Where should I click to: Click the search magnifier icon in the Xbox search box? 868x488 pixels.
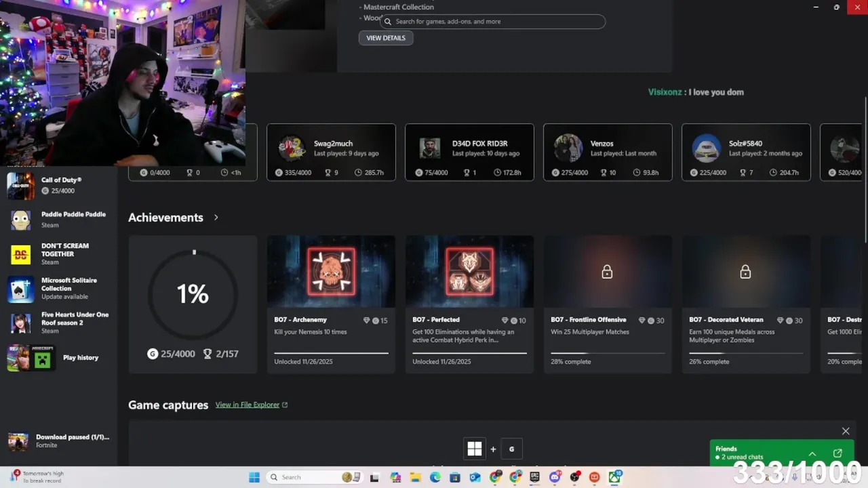pos(388,22)
